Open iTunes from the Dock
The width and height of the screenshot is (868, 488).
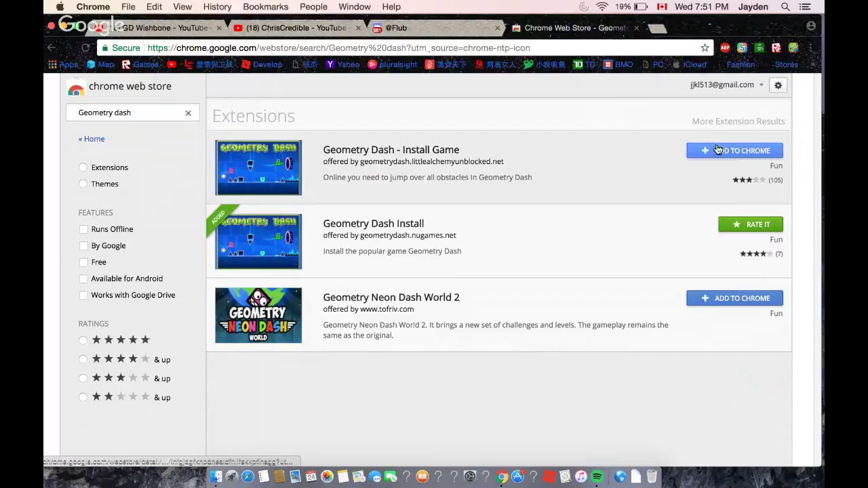coord(581,477)
